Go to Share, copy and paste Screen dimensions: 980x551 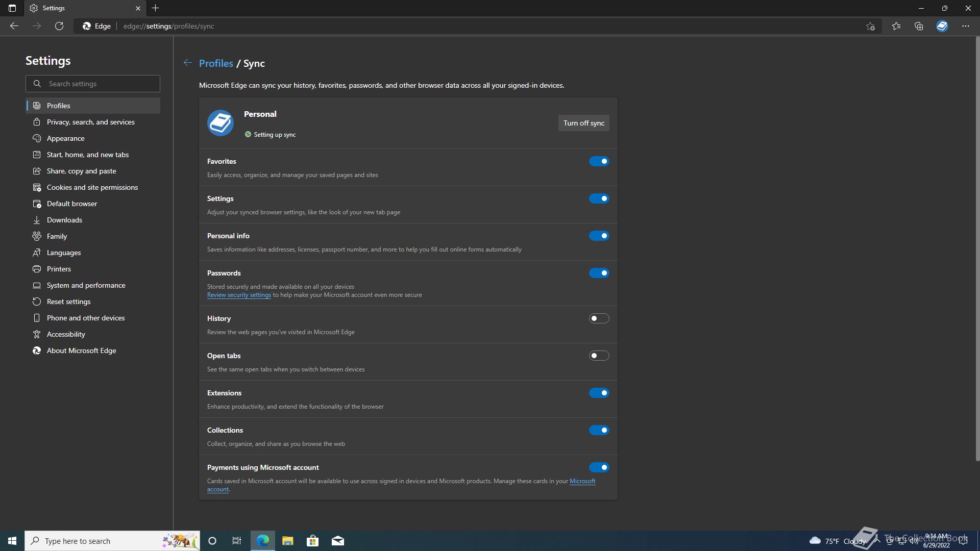pyautogui.click(x=93, y=171)
